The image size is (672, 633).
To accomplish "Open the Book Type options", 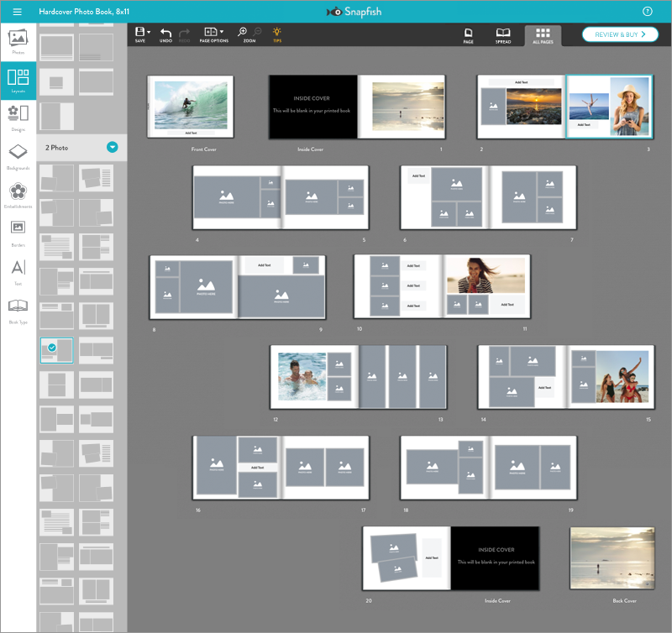I will [18, 309].
